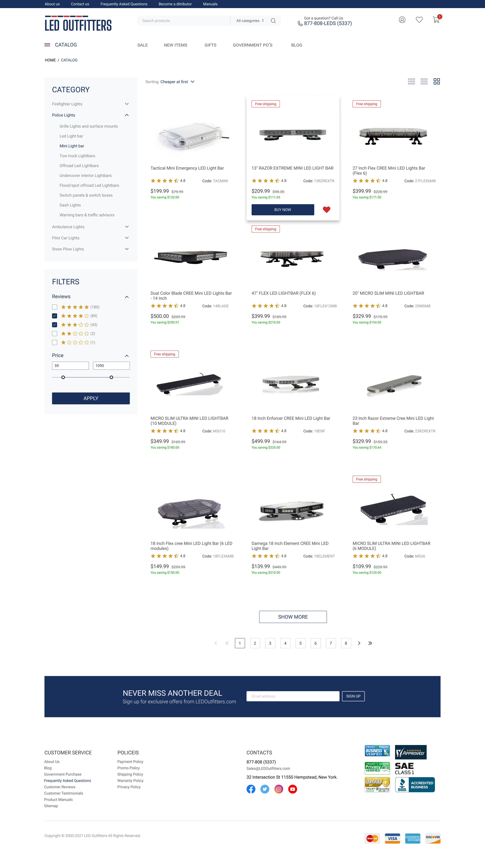The image size is (485, 868).
Task: Open the SALE menu item
Action: click(142, 45)
